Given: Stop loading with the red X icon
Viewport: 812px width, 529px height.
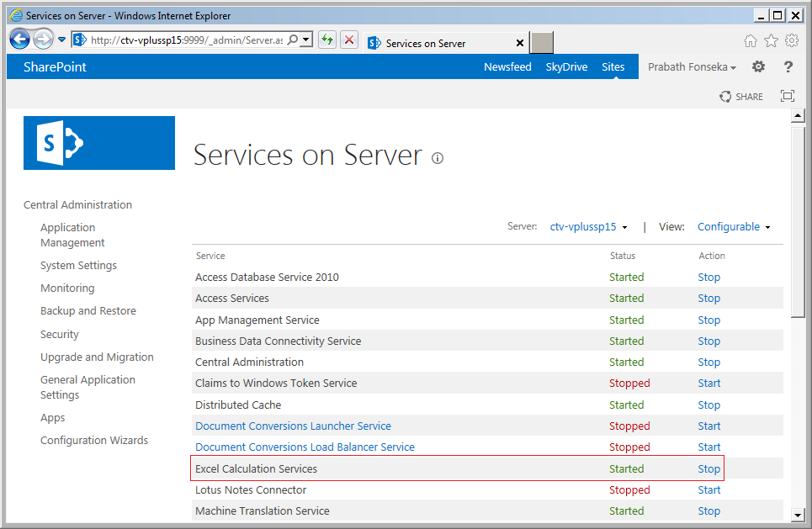Looking at the screenshot, I should pos(349,40).
